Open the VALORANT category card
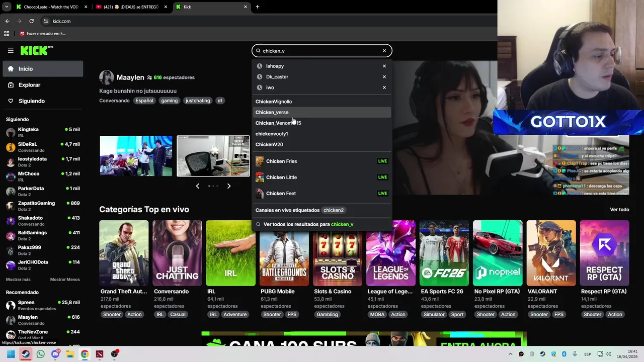Screen dimensions: 644x362 coord(551,253)
